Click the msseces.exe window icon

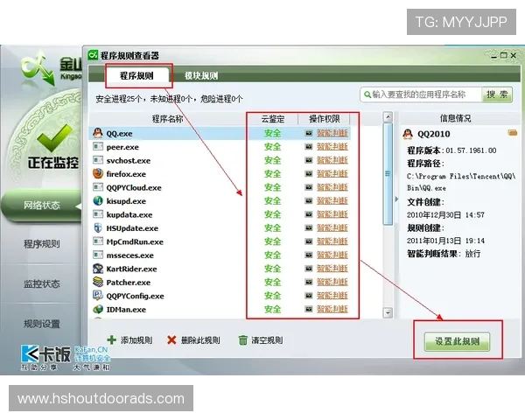pyautogui.click(x=98, y=255)
